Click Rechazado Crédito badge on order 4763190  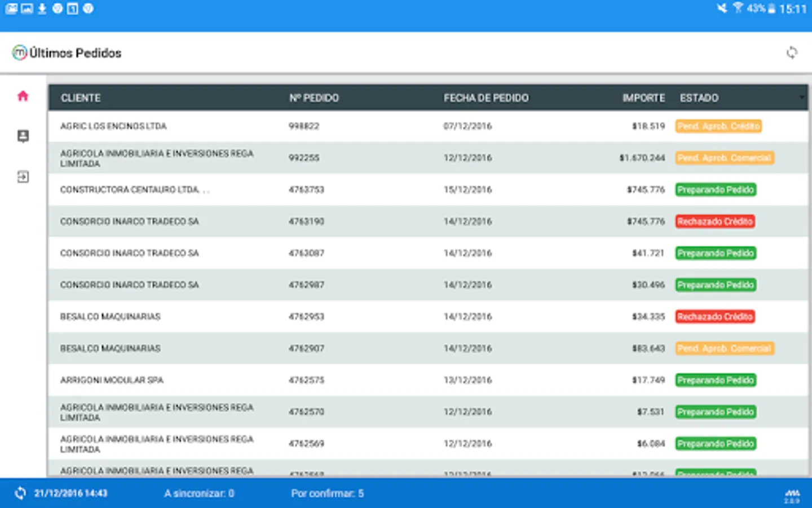pyautogui.click(x=715, y=221)
